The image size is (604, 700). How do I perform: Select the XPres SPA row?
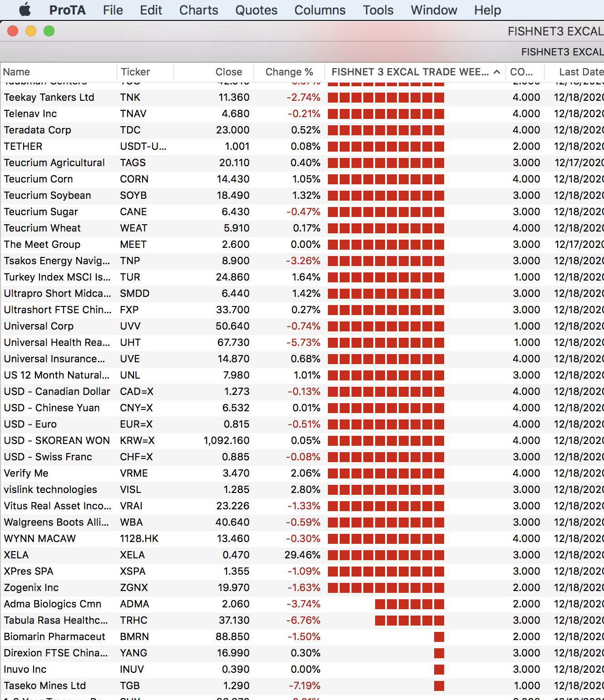[302, 571]
